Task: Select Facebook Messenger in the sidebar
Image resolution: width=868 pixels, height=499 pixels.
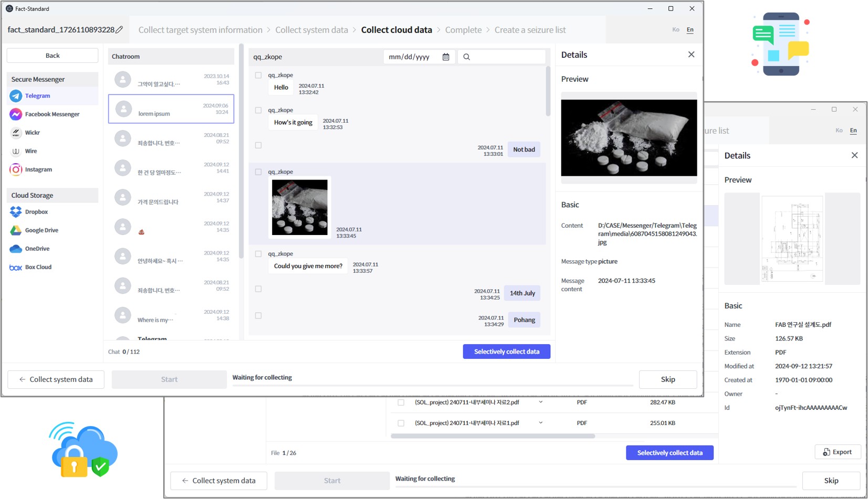Action: pos(53,114)
